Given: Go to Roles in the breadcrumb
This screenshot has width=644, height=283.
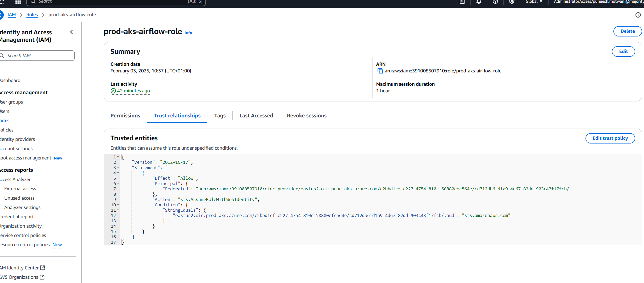Looking at the screenshot, I should pyautogui.click(x=32, y=15).
